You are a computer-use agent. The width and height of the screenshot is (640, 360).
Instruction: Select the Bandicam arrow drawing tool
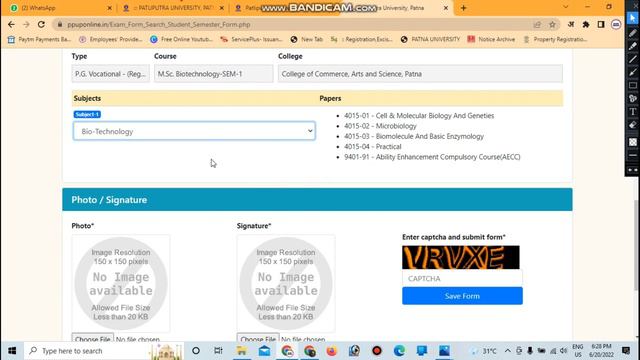point(633,72)
